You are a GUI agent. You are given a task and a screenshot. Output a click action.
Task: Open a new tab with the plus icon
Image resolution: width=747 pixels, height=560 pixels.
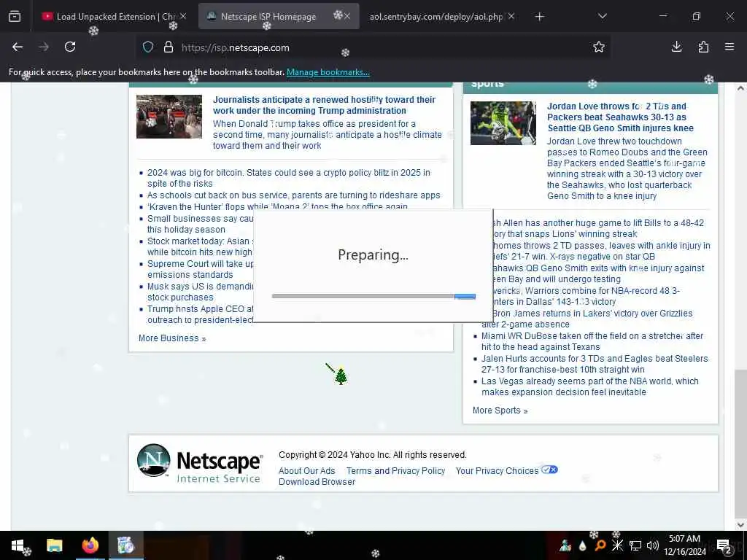click(539, 17)
